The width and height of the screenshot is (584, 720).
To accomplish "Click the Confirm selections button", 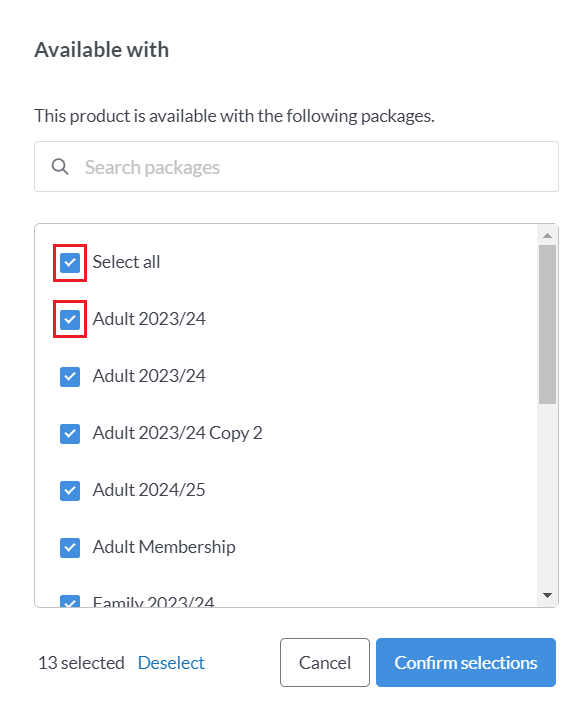I will (x=466, y=662).
